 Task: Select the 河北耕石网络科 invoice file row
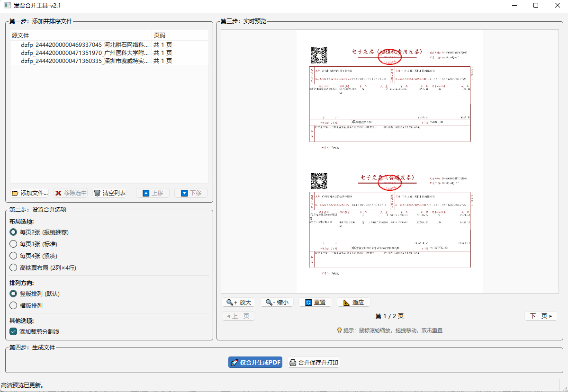(x=85, y=45)
